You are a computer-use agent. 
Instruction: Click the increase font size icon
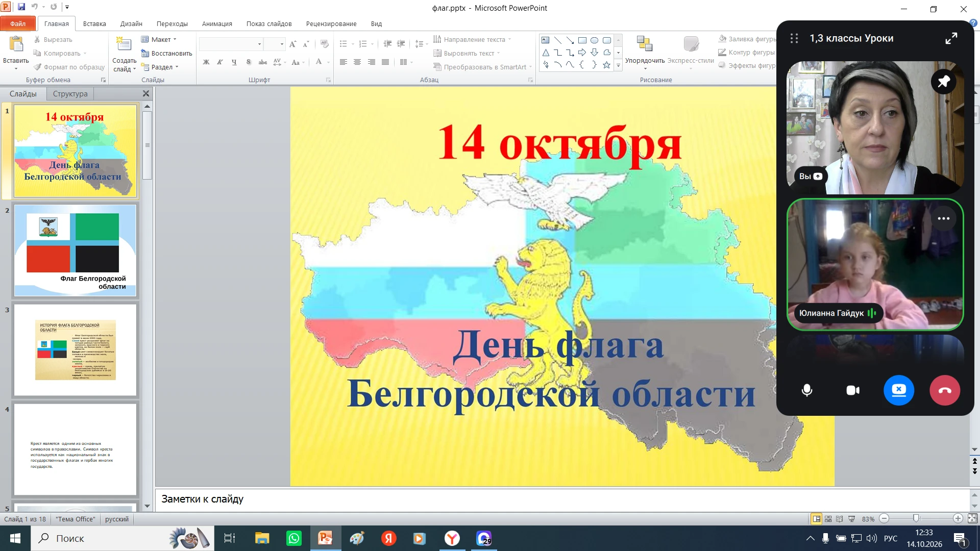pos(292,44)
